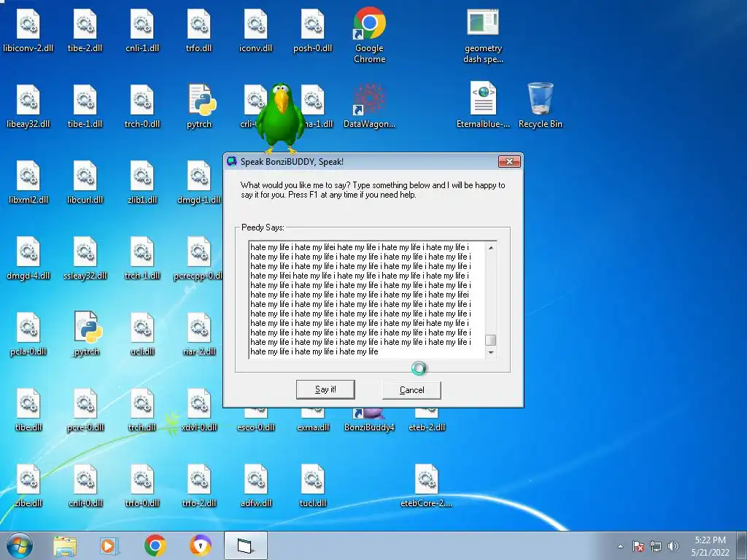Select the iconv.dll file icon

(x=256, y=30)
